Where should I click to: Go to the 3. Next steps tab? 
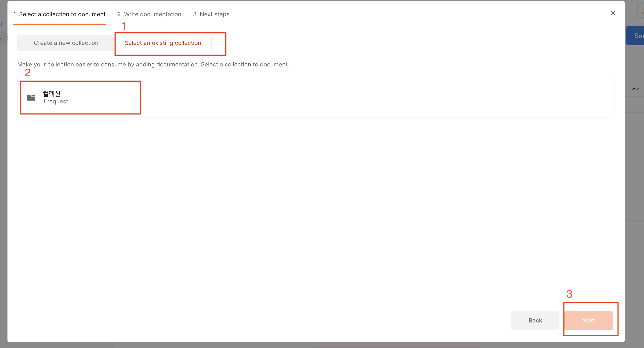pos(211,14)
